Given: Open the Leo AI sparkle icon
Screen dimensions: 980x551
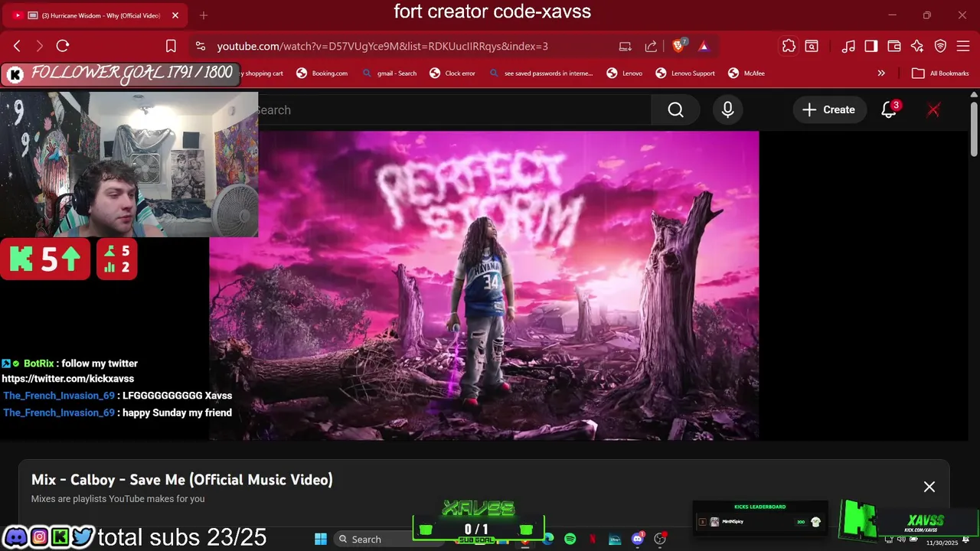Looking at the screenshot, I should [x=917, y=46].
